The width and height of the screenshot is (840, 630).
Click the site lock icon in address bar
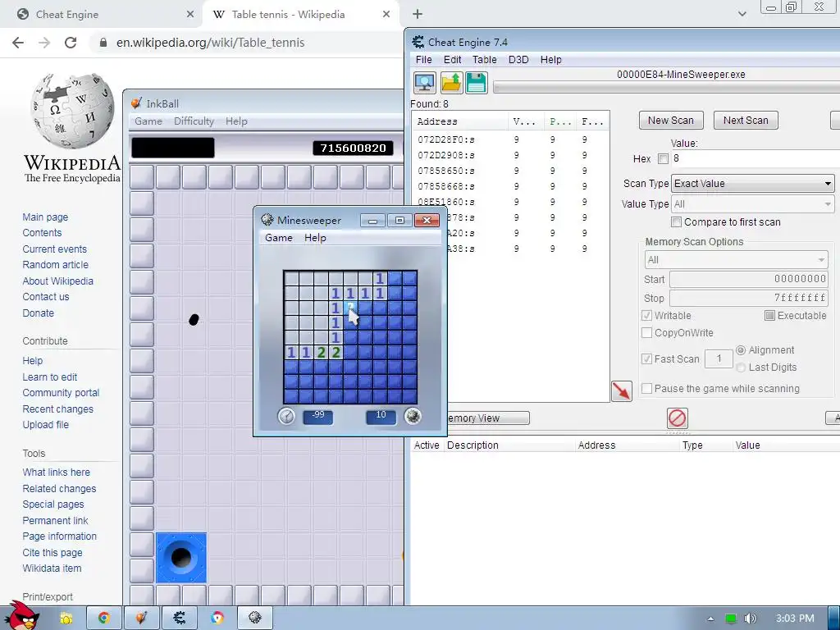point(103,43)
